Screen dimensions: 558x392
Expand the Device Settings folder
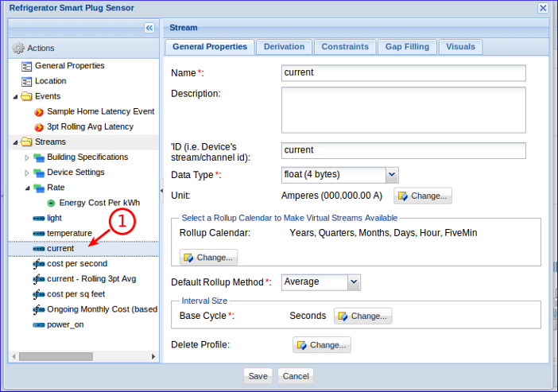[x=27, y=173]
